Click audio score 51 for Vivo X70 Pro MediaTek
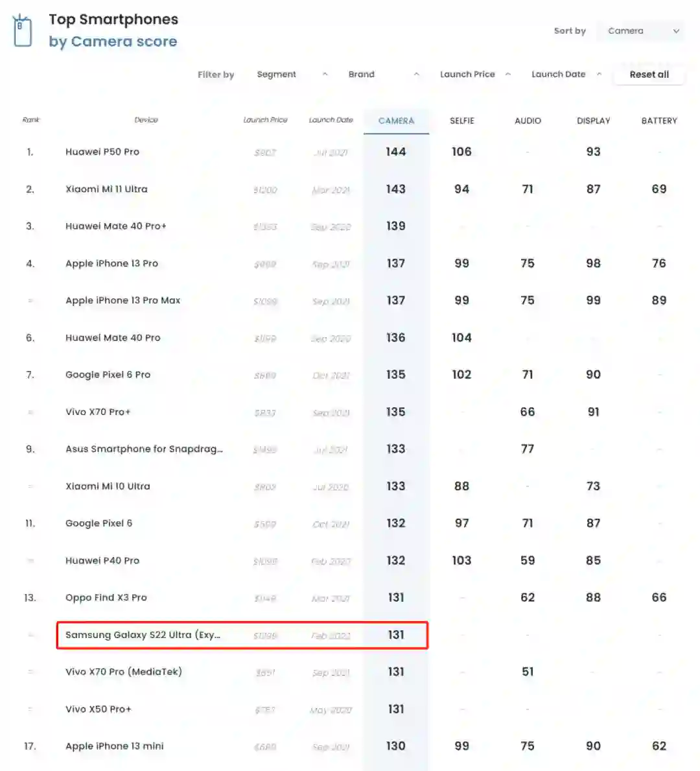 (x=528, y=672)
